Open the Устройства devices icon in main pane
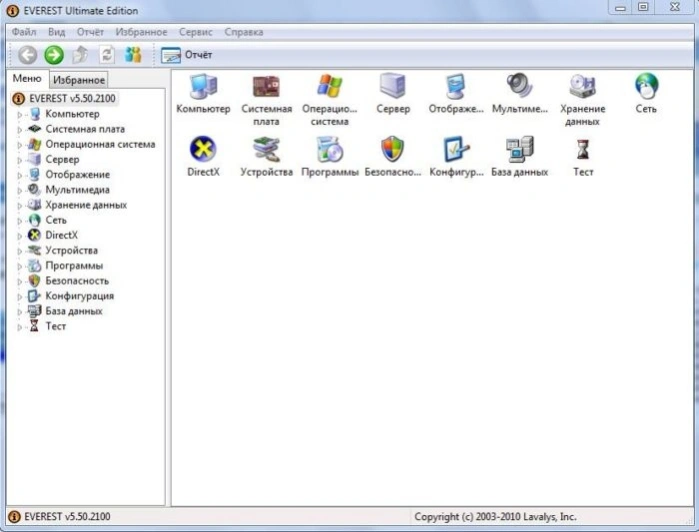Image resolution: width=699 pixels, height=532 pixels. 266,149
